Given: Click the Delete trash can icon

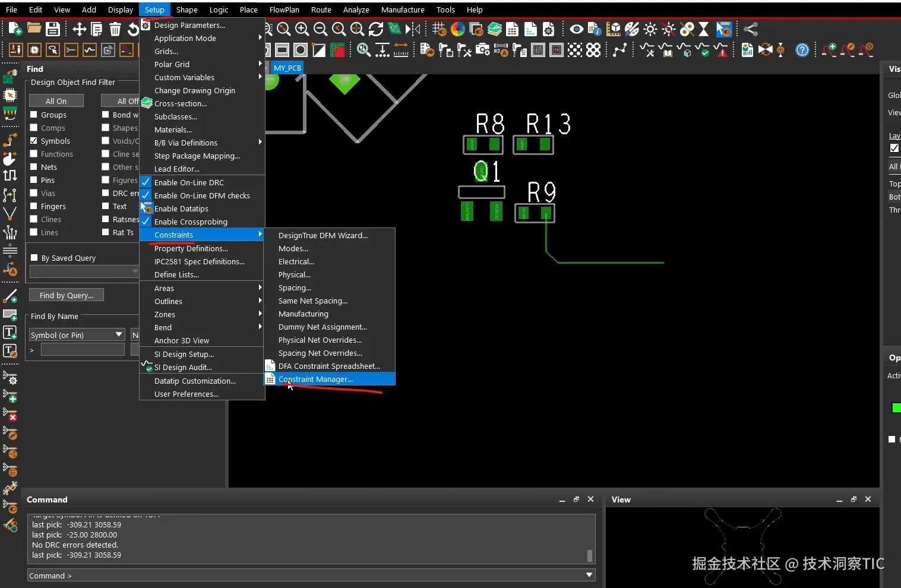Looking at the screenshot, I should [115, 29].
